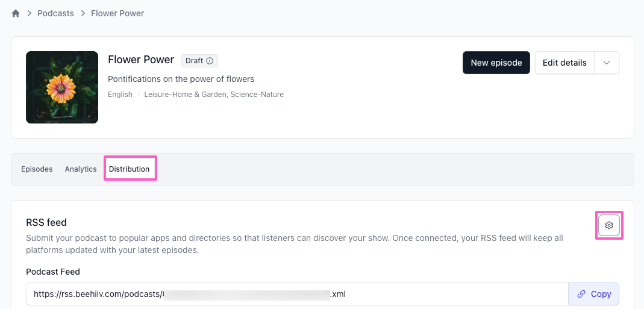Open the Analytics tab
The height and width of the screenshot is (309, 644).
pyautogui.click(x=81, y=169)
